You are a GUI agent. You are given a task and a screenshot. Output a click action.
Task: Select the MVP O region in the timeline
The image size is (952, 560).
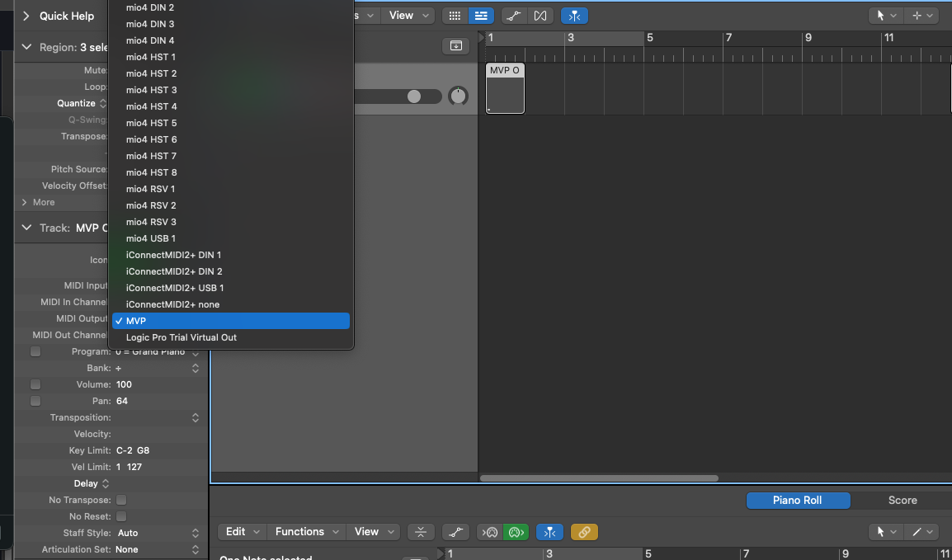coord(505,90)
